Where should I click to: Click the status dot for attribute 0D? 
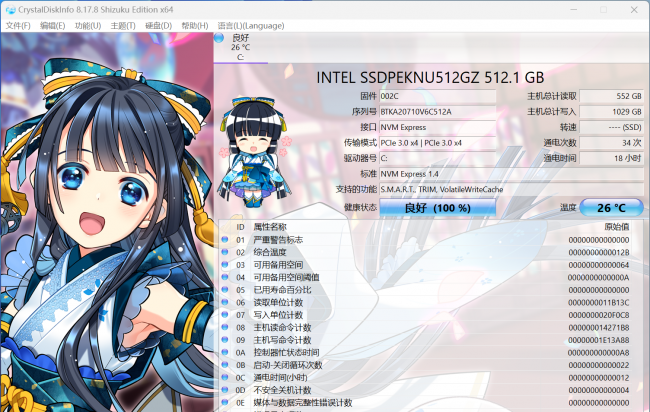(225, 390)
